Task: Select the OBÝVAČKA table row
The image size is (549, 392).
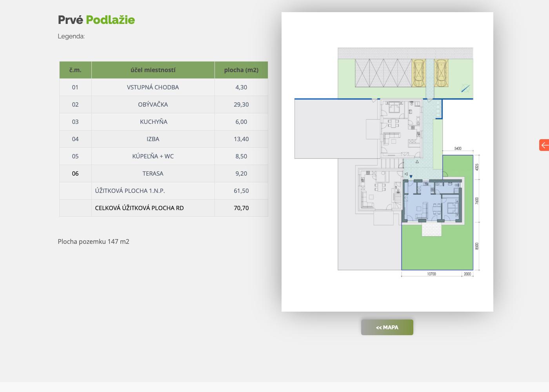Action: point(164,105)
